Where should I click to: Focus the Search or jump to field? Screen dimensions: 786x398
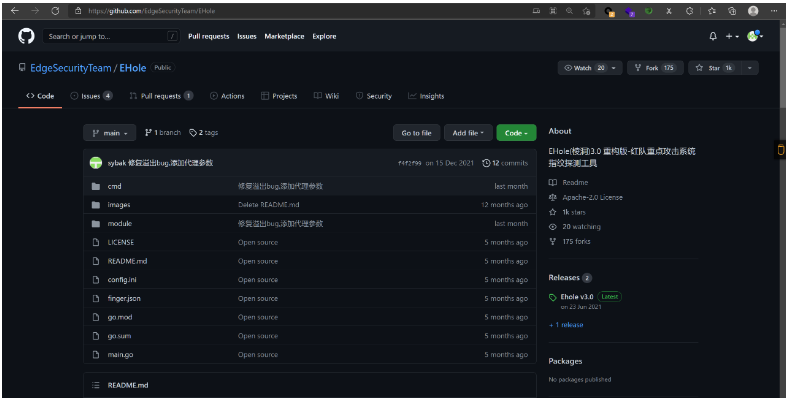(111, 36)
